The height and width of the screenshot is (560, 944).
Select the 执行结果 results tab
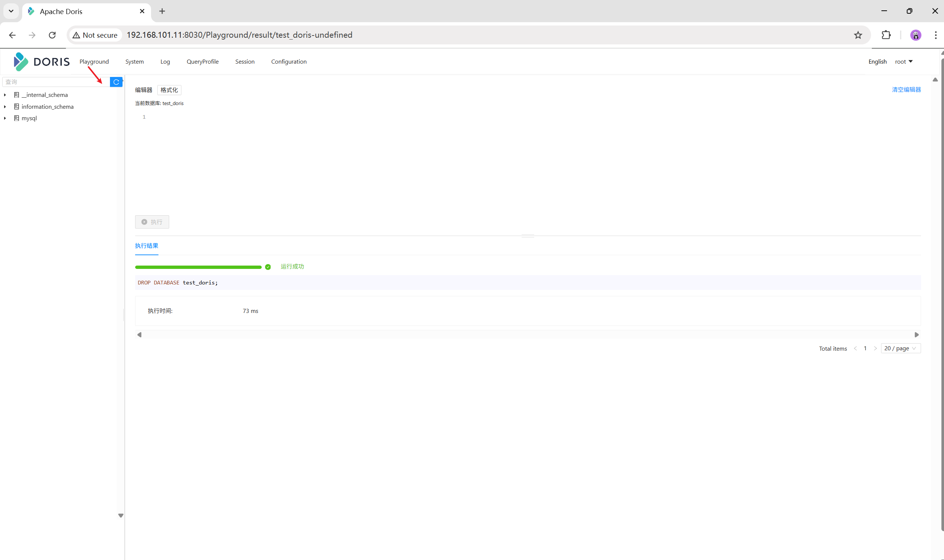(x=147, y=246)
